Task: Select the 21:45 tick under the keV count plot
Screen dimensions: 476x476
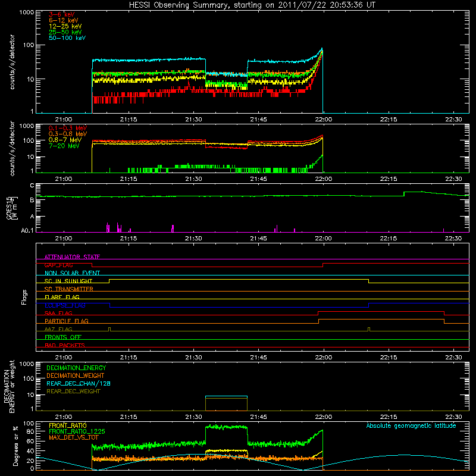Action: tap(258, 120)
